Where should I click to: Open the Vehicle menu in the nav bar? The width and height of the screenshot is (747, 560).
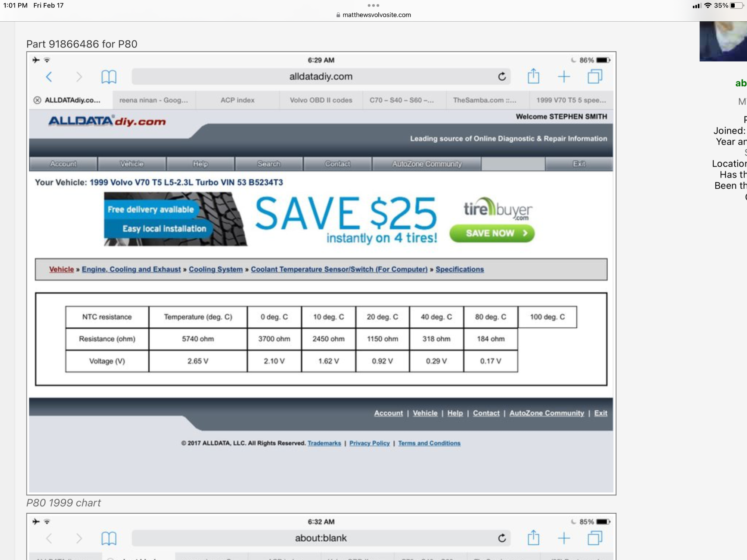(131, 164)
